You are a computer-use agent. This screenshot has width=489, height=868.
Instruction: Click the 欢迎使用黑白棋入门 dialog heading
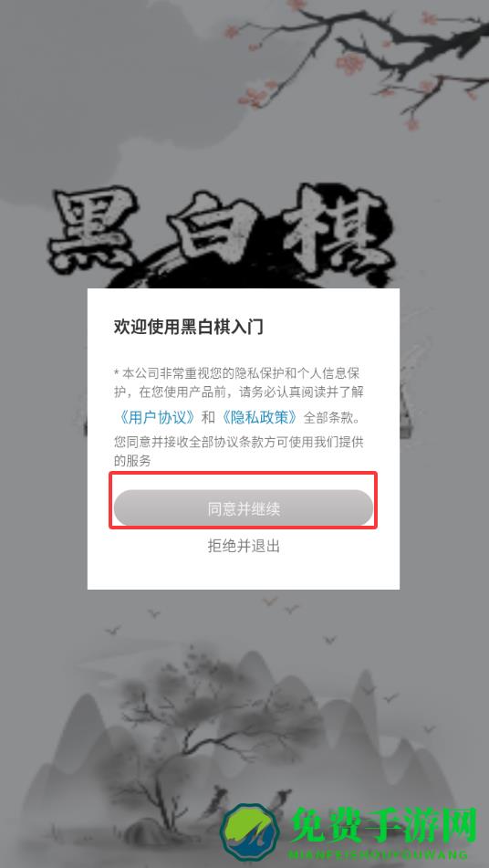(188, 327)
